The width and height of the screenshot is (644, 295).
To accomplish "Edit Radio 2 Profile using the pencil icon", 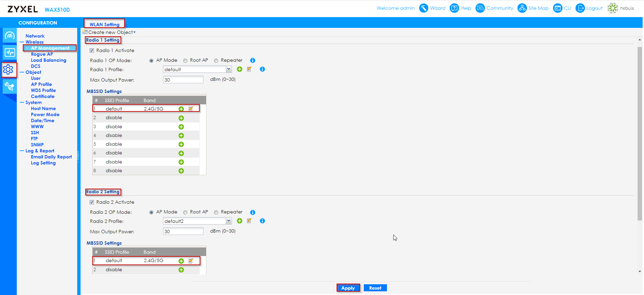I will pos(249,221).
